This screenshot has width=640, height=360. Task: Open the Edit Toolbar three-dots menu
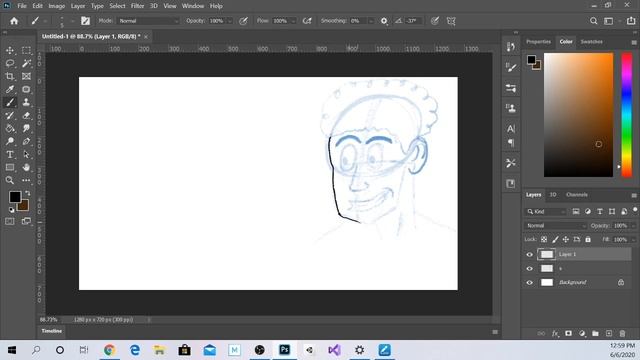pyautogui.click(x=26, y=180)
